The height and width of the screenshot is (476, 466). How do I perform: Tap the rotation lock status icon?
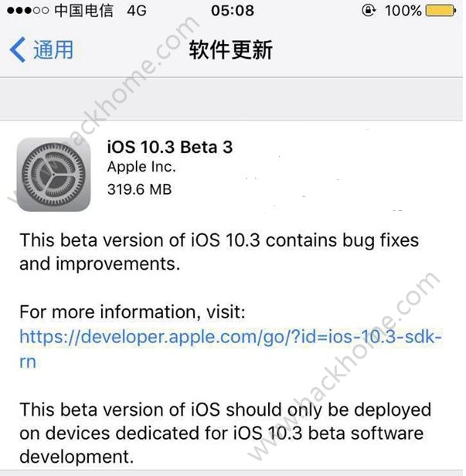click(369, 11)
